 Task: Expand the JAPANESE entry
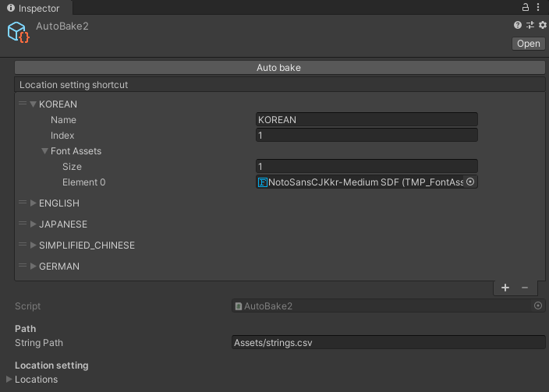tap(34, 224)
